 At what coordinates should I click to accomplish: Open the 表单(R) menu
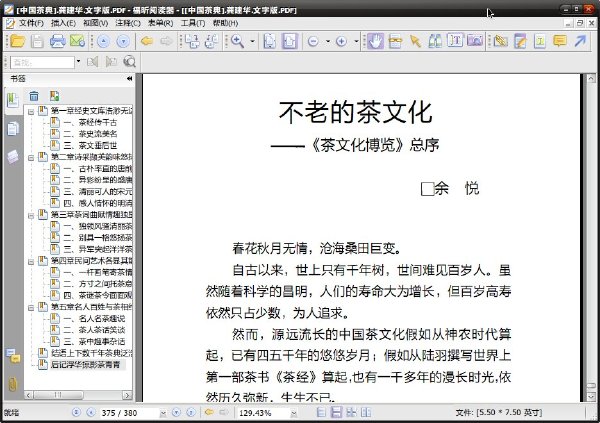[161, 23]
